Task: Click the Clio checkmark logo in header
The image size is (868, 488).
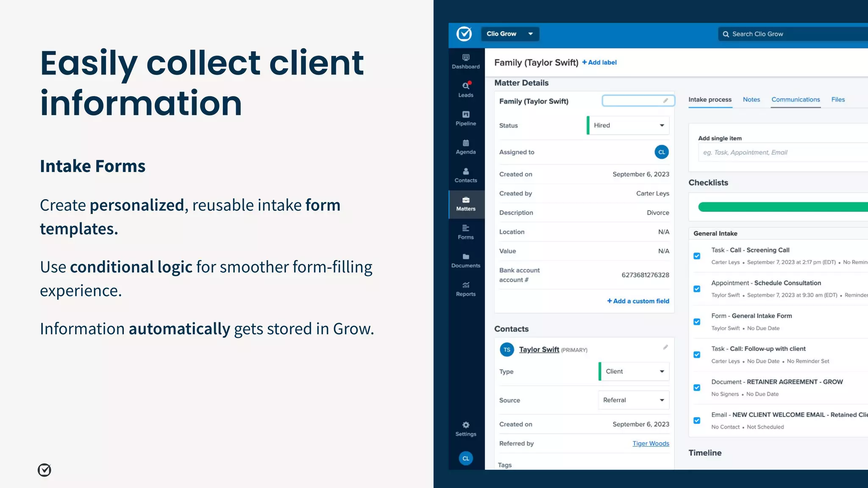Action: (x=464, y=33)
